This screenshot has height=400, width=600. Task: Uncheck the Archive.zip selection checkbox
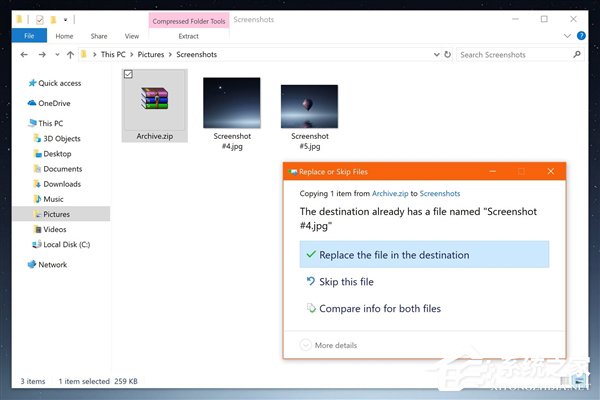tap(128, 74)
